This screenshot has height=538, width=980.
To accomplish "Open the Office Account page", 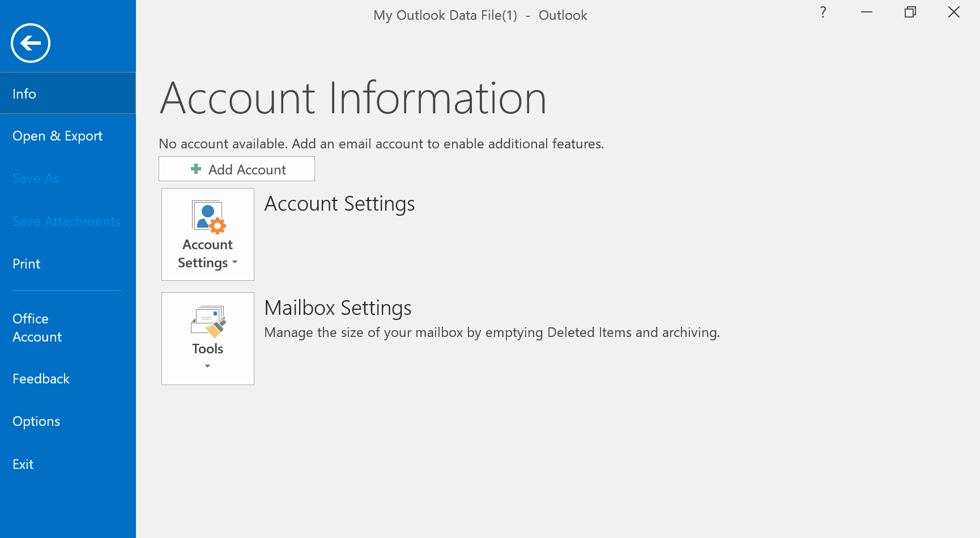I will 37,327.
